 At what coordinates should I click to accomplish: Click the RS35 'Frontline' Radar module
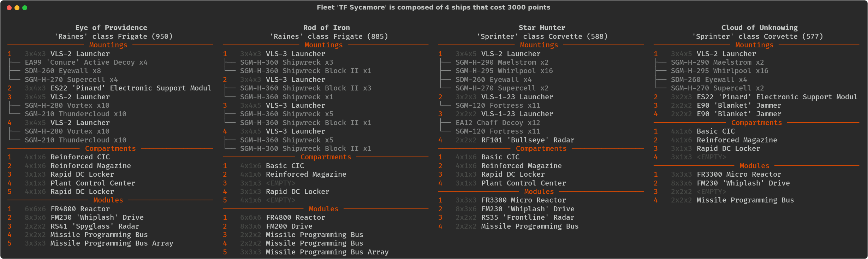pos(528,218)
